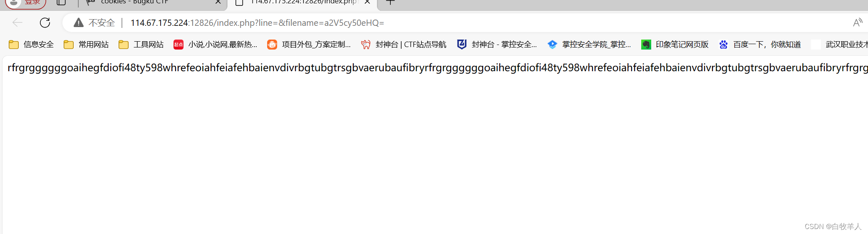The width and height of the screenshot is (868, 234).
Task: Open the 项目外包 bookmark
Action: click(x=309, y=45)
